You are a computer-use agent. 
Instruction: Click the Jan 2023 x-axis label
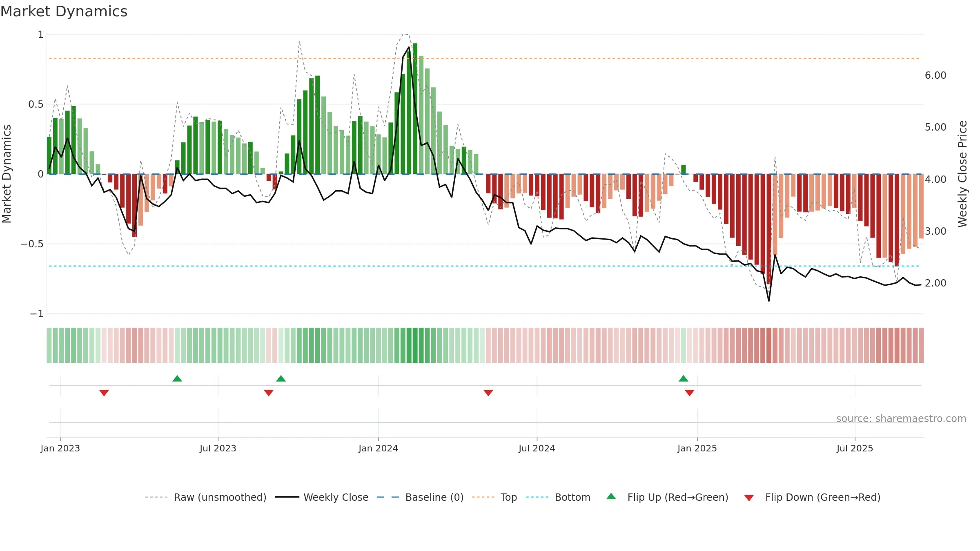(x=60, y=448)
